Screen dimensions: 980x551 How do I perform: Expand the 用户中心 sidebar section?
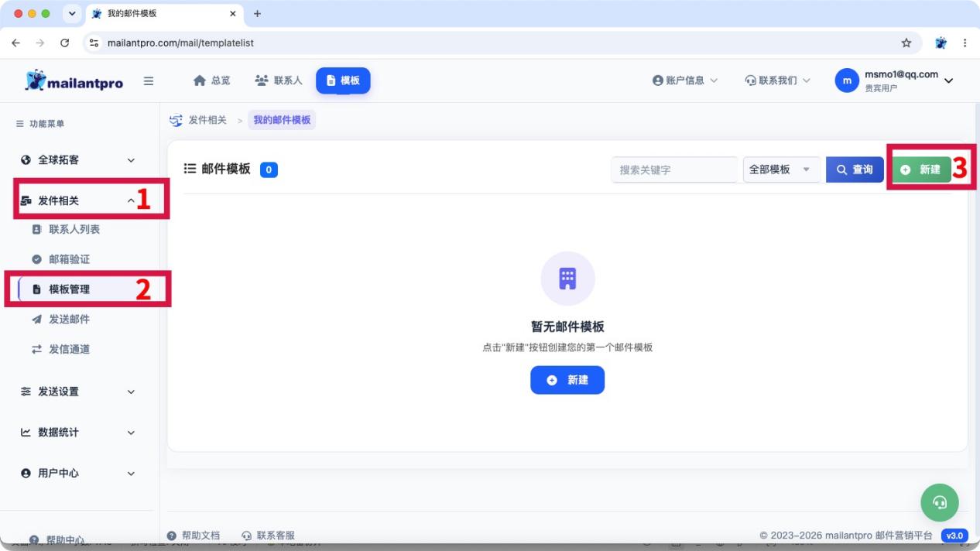pos(80,473)
